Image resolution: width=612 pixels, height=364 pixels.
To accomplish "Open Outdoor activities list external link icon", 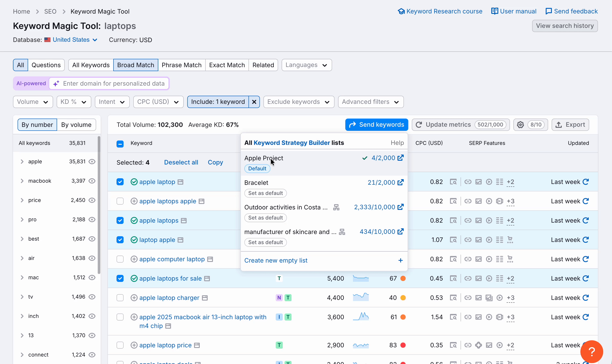I will [400, 207].
